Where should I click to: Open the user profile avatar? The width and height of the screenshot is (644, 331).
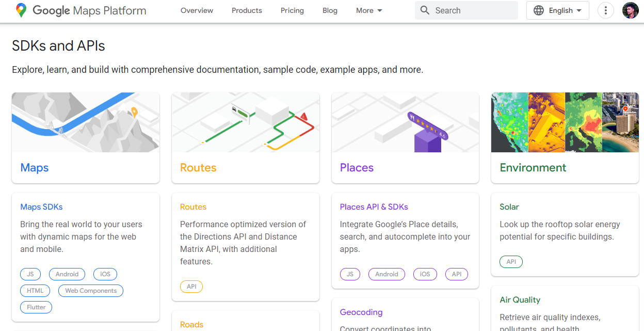click(x=631, y=10)
